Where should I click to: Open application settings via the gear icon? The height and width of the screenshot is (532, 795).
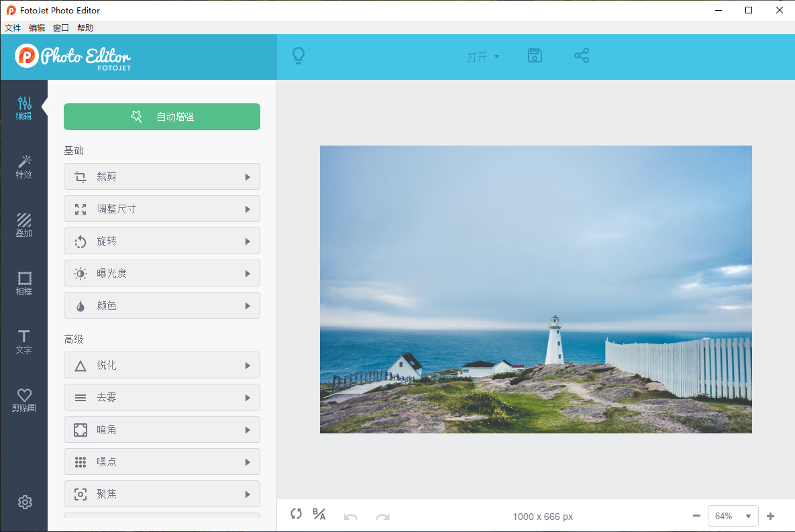pyautogui.click(x=25, y=502)
